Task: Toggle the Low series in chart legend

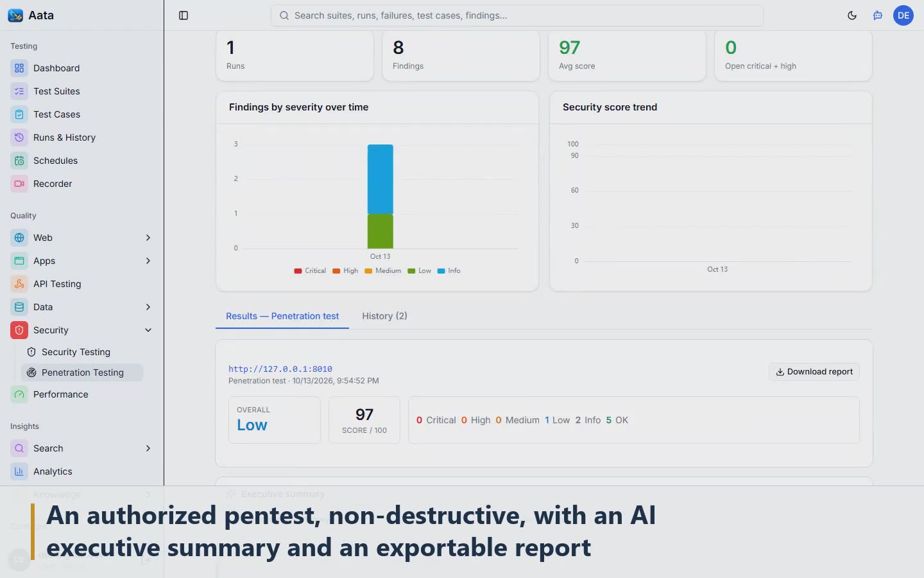Action: 419,271
